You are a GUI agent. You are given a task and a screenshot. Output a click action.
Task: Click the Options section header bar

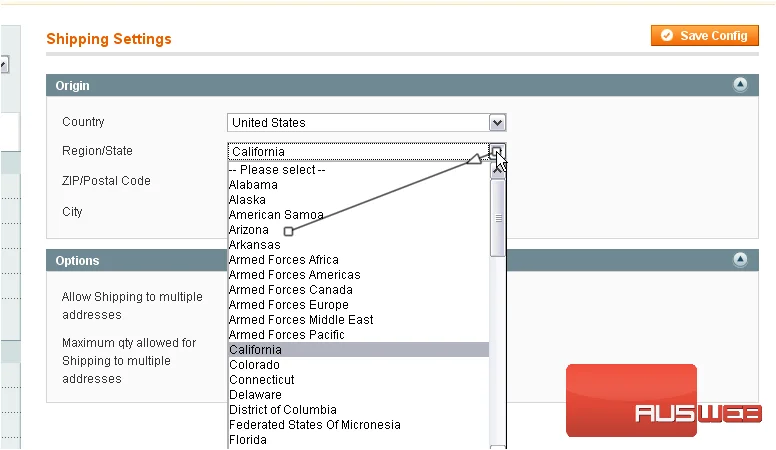coord(402,260)
